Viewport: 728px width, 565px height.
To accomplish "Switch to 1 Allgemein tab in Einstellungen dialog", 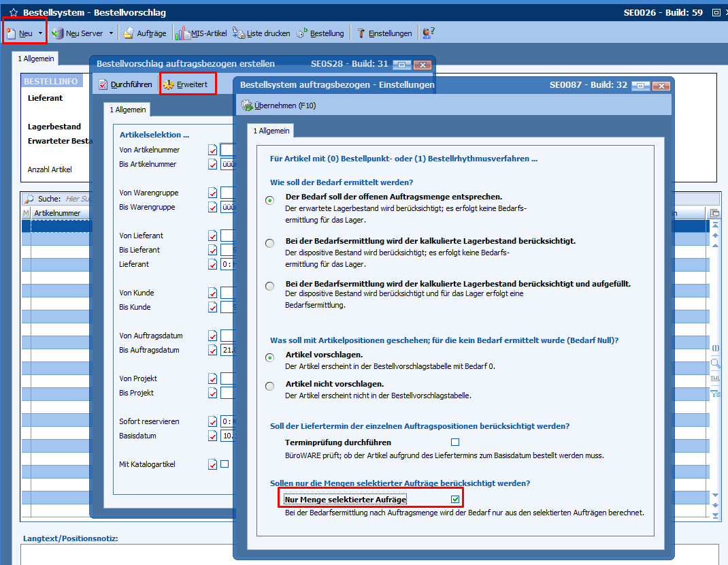I will click(x=271, y=131).
